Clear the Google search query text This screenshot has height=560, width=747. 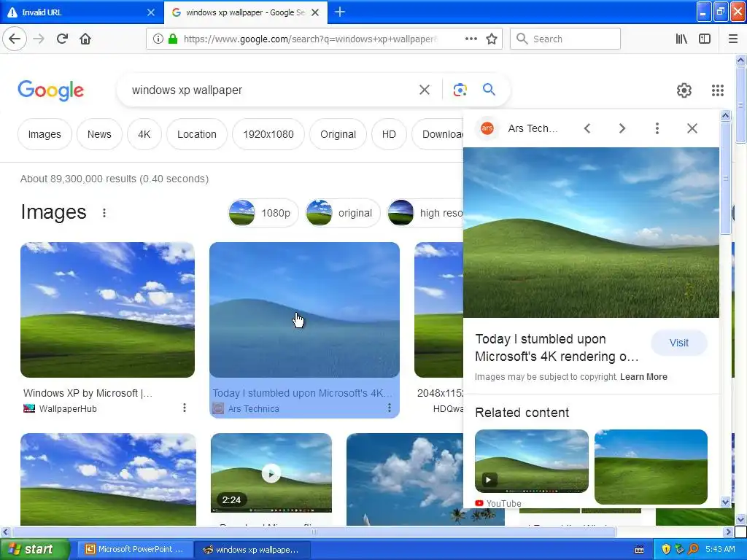425,90
